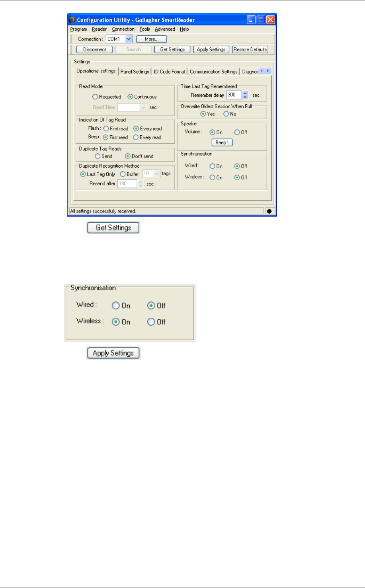The image size is (365, 588).
Task: Minimize the Configuration Utility window
Action: [251, 20]
